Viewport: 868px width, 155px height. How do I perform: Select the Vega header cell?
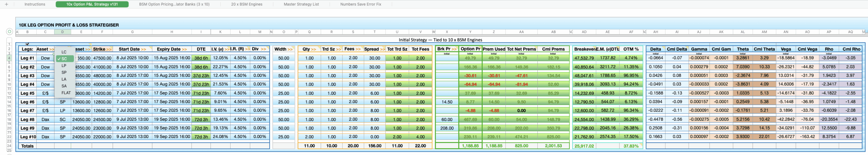(x=786, y=49)
